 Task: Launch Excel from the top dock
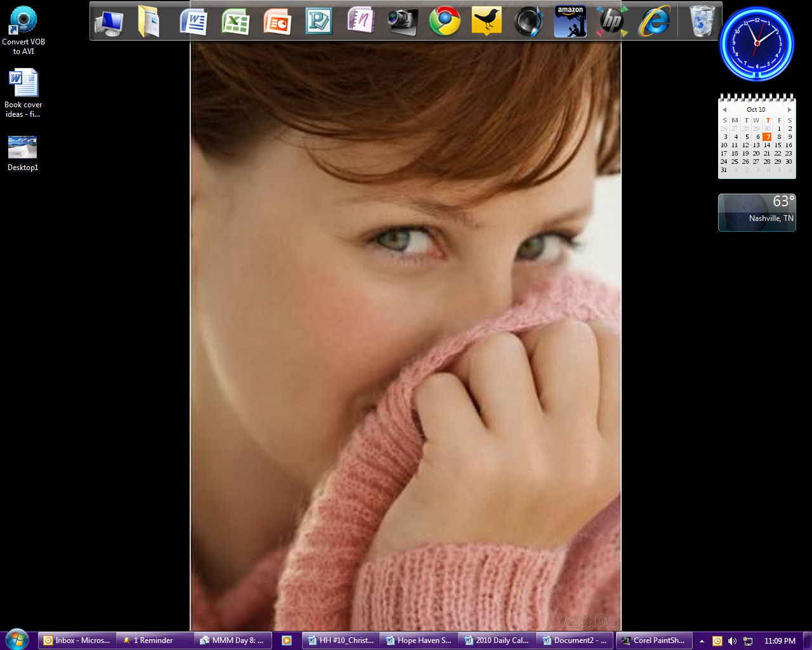point(235,22)
